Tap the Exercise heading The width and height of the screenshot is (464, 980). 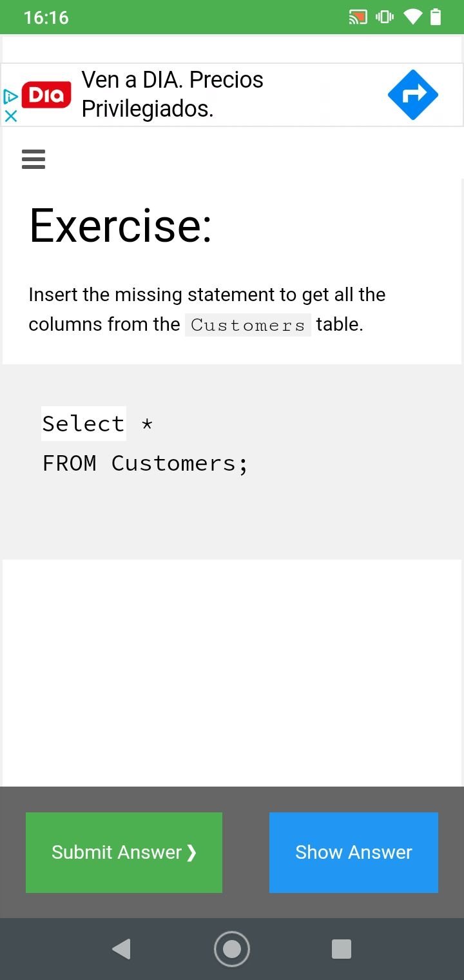click(x=121, y=226)
